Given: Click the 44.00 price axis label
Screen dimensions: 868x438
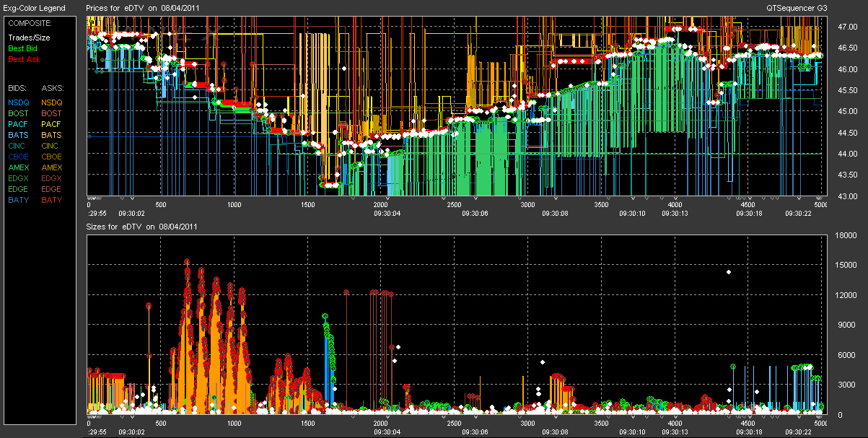Looking at the screenshot, I should (x=846, y=154).
